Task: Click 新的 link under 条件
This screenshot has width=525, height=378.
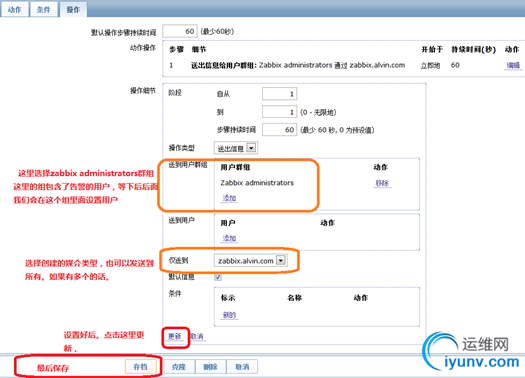Action: 229,314
